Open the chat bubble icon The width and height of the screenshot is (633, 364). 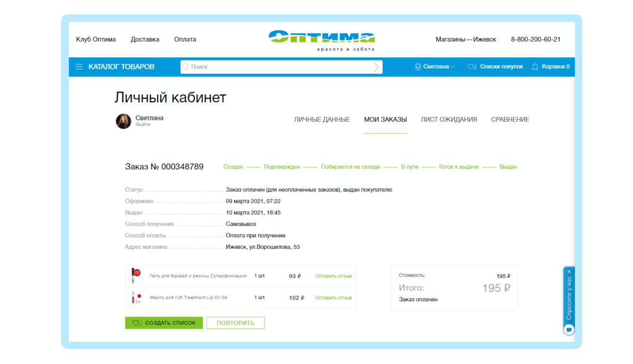coord(569,330)
